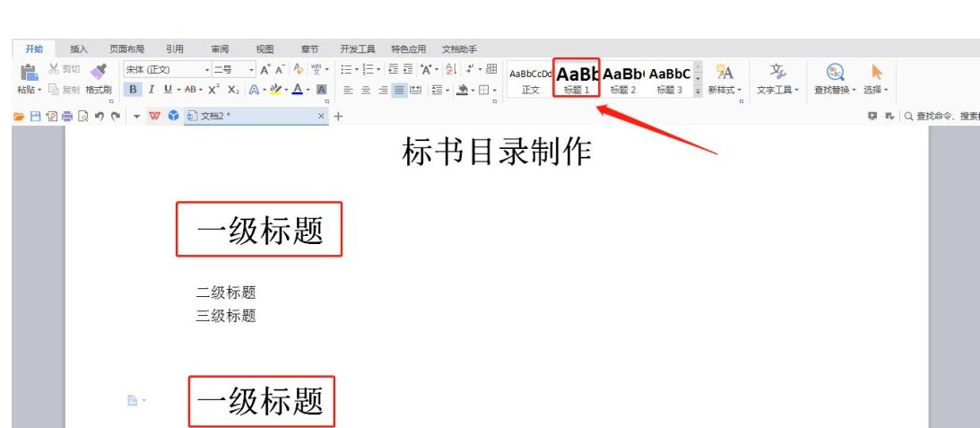Click the Cut (剪切) scissors icon
The height and width of the screenshot is (428, 980).
click(x=54, y=69)
